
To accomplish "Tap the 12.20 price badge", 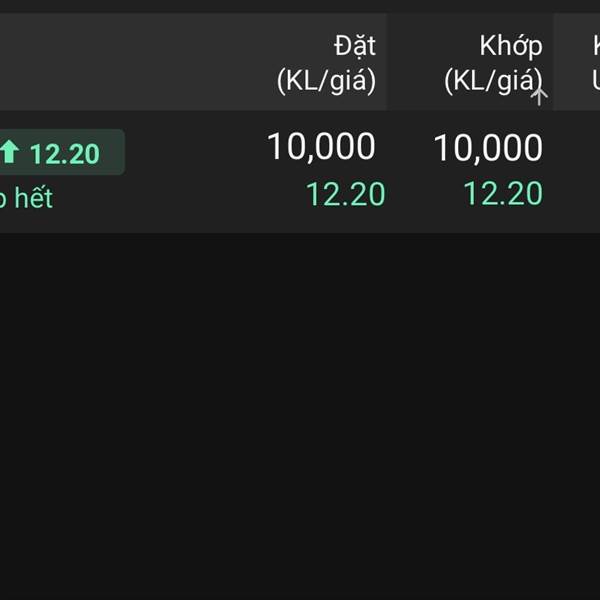I will click(62, 152).
